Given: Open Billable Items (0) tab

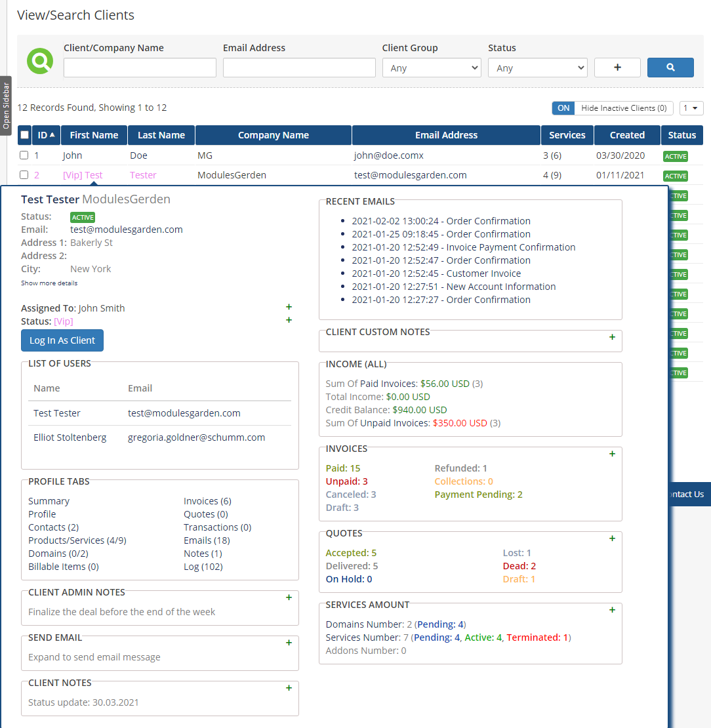Looking at the screenshot, I should click(x=64, y=567).
